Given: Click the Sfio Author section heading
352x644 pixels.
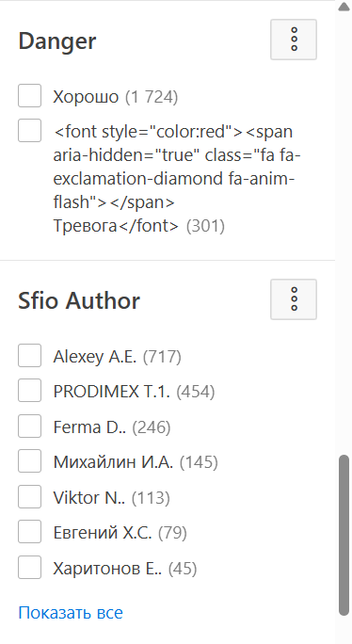Looking at the screenshot, I should (x=79, y=300).
